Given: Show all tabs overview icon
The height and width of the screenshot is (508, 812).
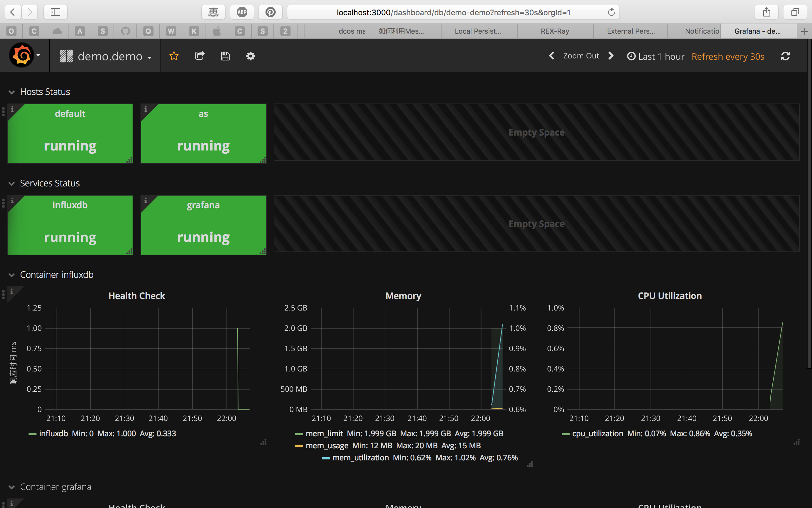Looking at the screenshot, I should pyautogui.click(x=795, y=12).
